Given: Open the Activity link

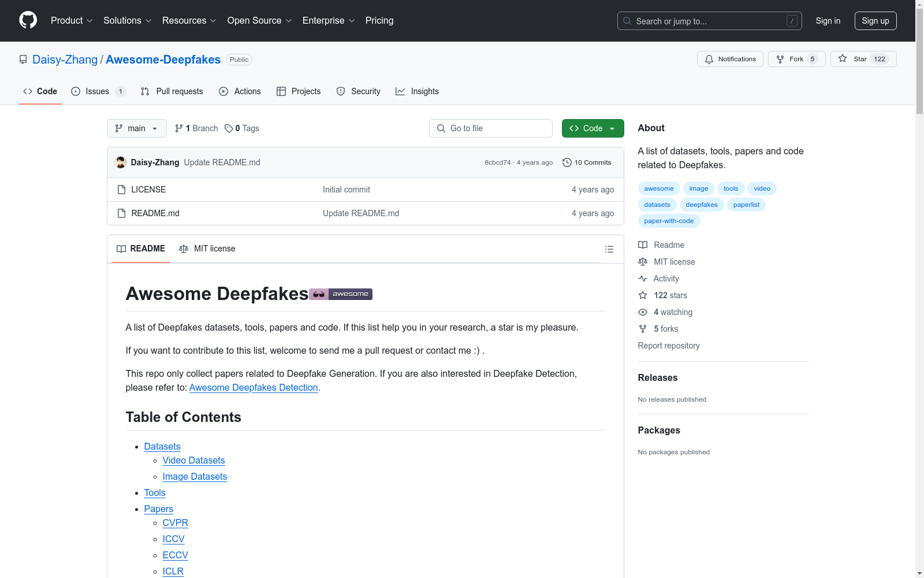Looking at the screenshot, I should [658, 279].
